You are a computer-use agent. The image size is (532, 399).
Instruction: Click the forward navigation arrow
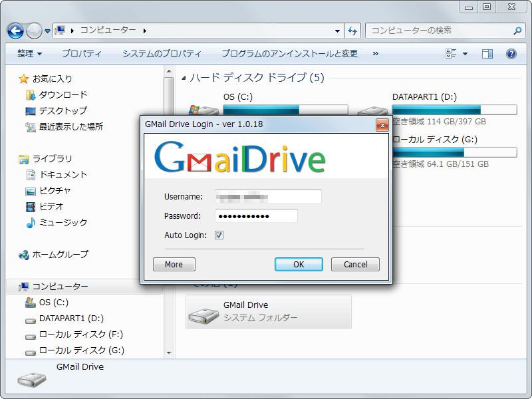click(34, 31)
